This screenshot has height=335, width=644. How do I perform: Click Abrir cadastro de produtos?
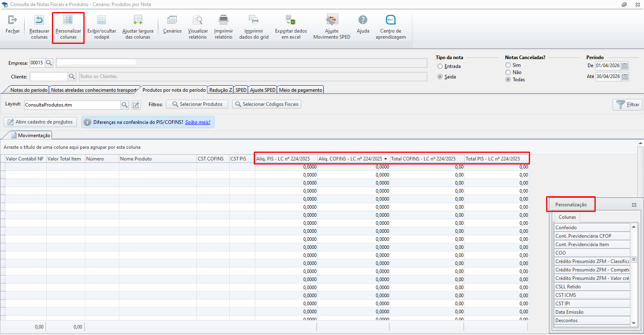[40, 122]
